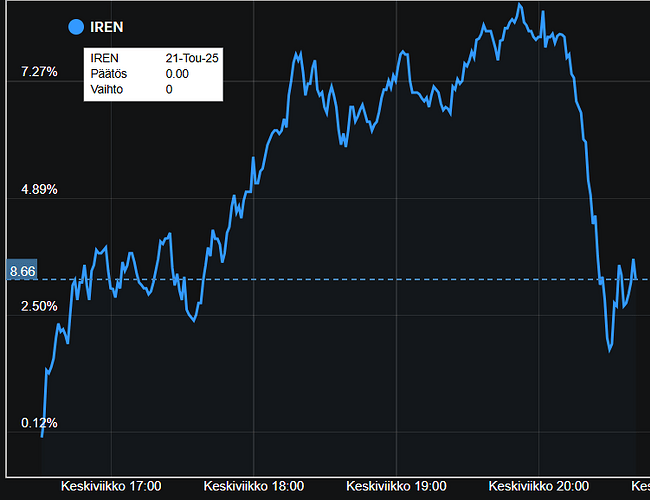Click the Päätös row in the tooltip
Image resolution: width=650 pixels, height=500 pixels.
(153, 74)
